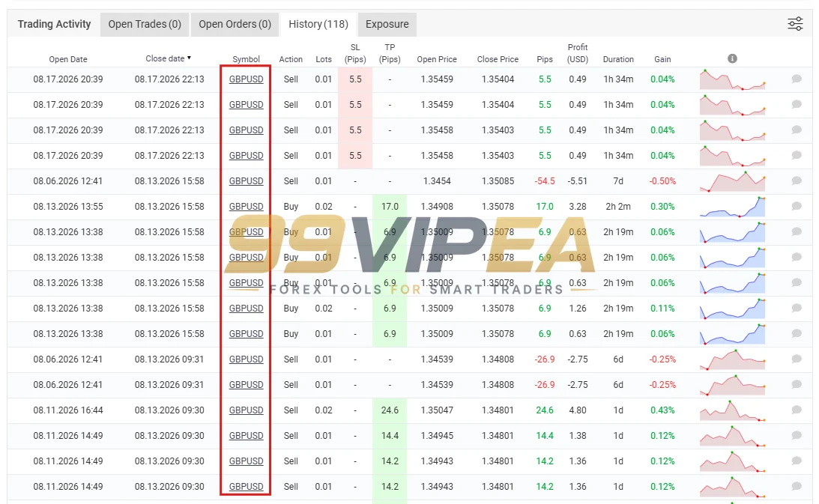Select the 3.28 profit value
Screen dimensions: 819x504
tap(578, 206)
